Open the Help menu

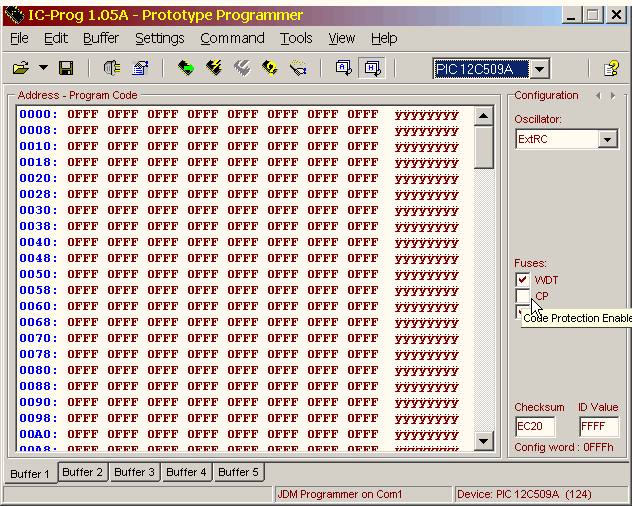384,38
